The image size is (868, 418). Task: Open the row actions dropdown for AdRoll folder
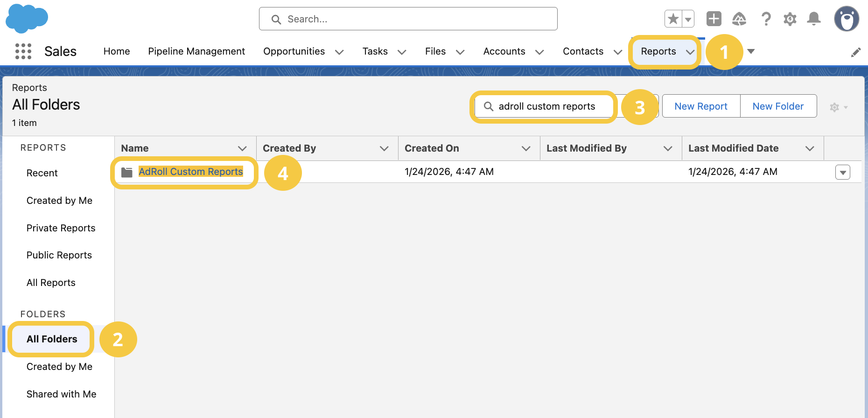pyautogui.click(x=842, y=172)
